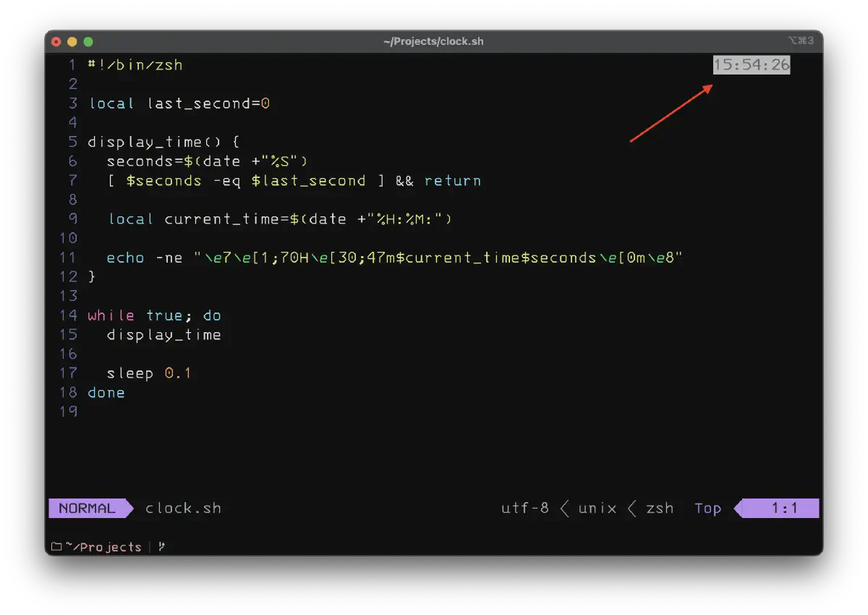This screenshot has height=615, width=868.
Task: Place cursor on the shebang line
Action: pos(135,65)
